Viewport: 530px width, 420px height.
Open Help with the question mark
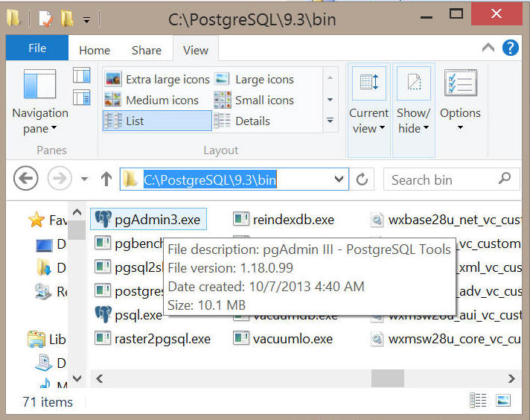click(511, 48)
